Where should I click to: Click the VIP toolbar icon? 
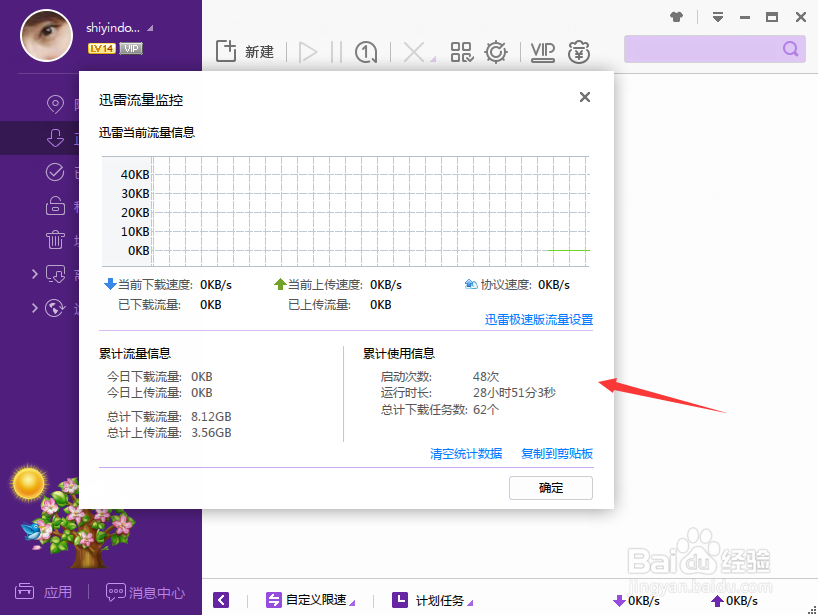click(x=543, y=52)
